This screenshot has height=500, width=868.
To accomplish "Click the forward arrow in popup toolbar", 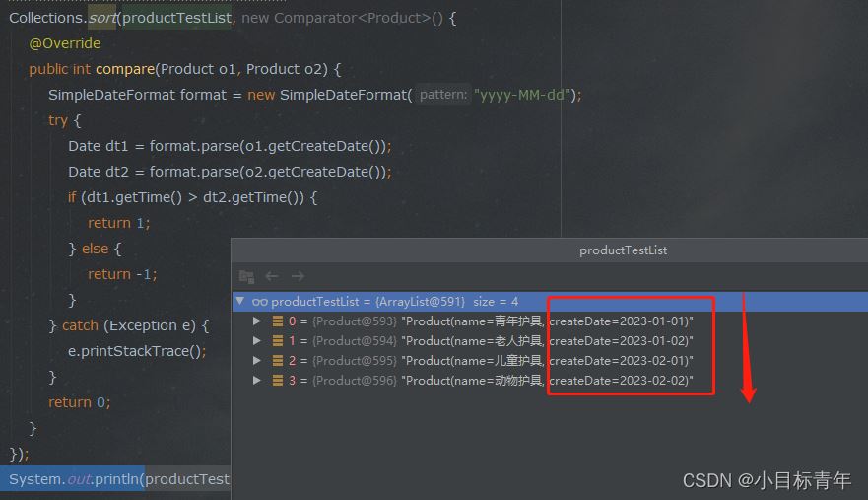I will tap(298, 277).
